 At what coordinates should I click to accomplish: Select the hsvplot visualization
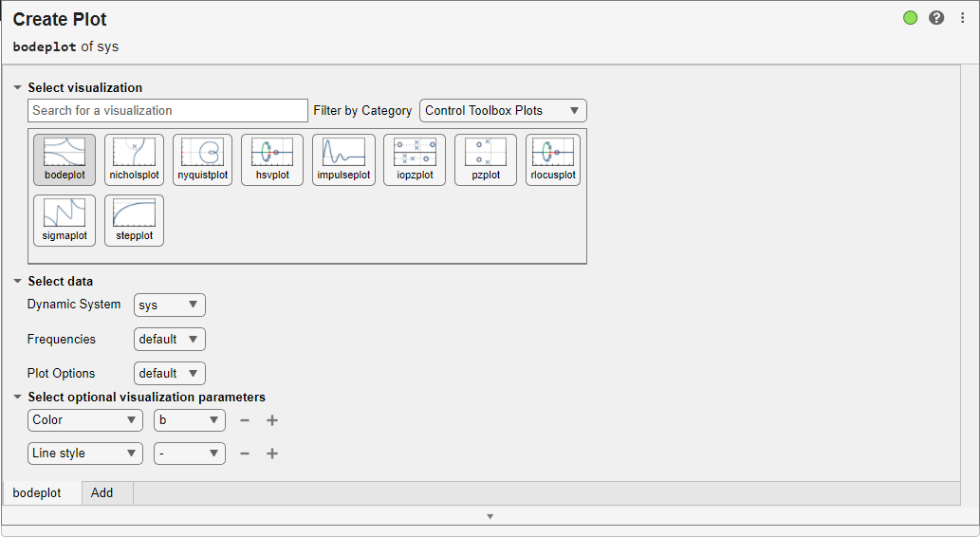point(272,160)
